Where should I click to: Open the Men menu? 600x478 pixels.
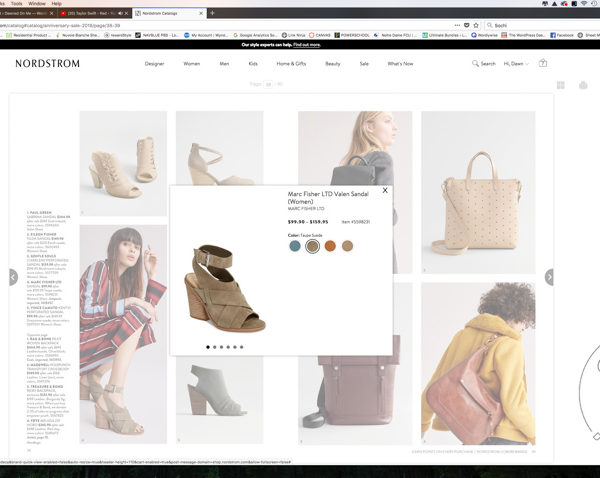[x=224, y=64]
